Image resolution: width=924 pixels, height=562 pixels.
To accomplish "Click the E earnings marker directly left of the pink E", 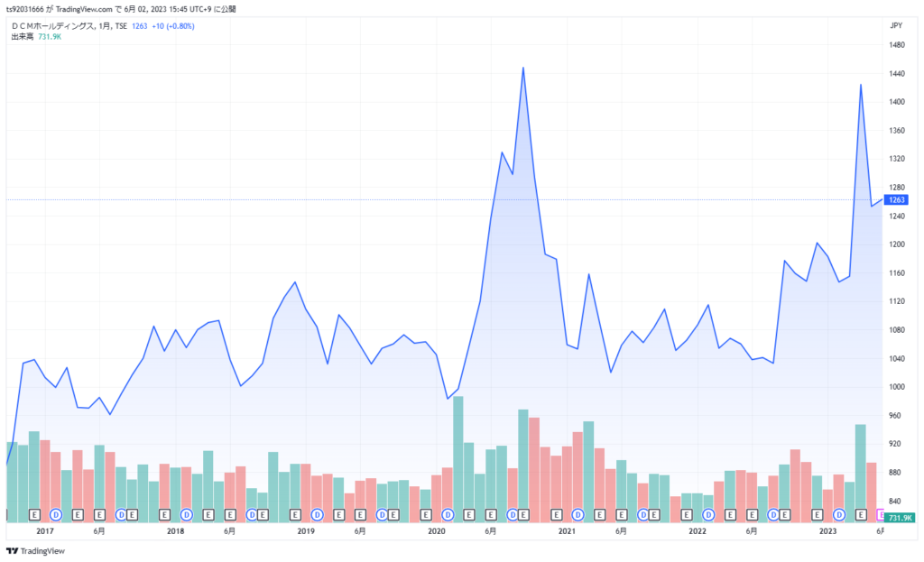I will coord(860,514).
